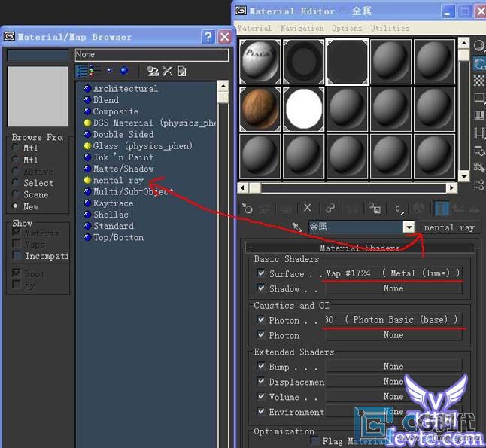486x448 pixels.
Task: Click Make Preview filmstrip icon
Action: [479, 133]
